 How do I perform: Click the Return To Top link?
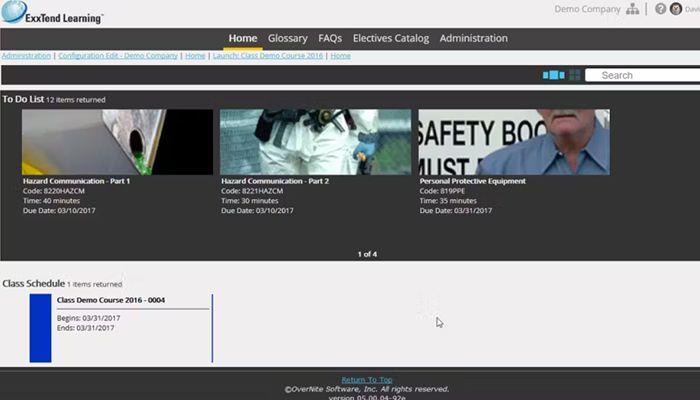366,380
